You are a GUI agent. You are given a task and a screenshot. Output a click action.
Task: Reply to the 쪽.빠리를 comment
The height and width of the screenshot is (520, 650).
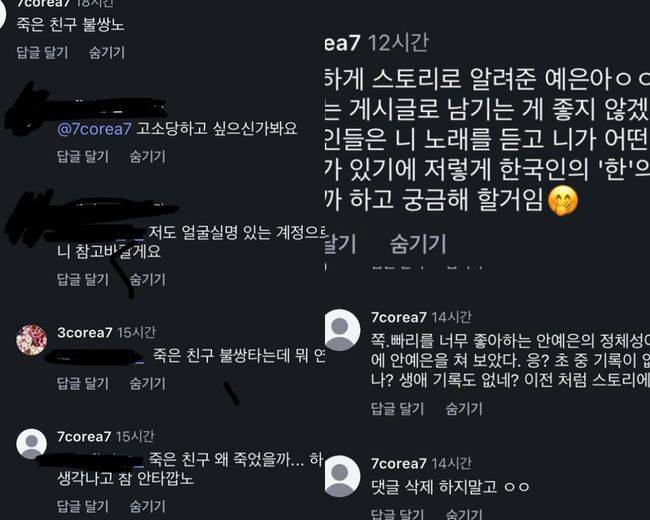397,409
